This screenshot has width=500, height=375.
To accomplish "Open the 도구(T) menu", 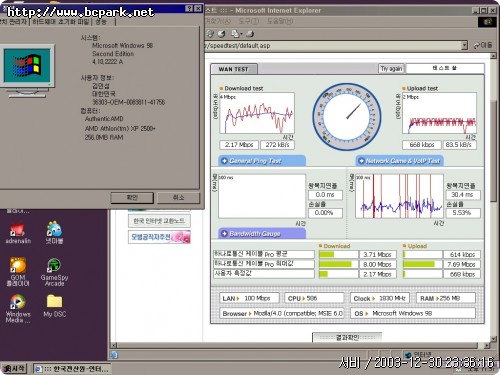I will pyautogui.click(x=248, y=21).
